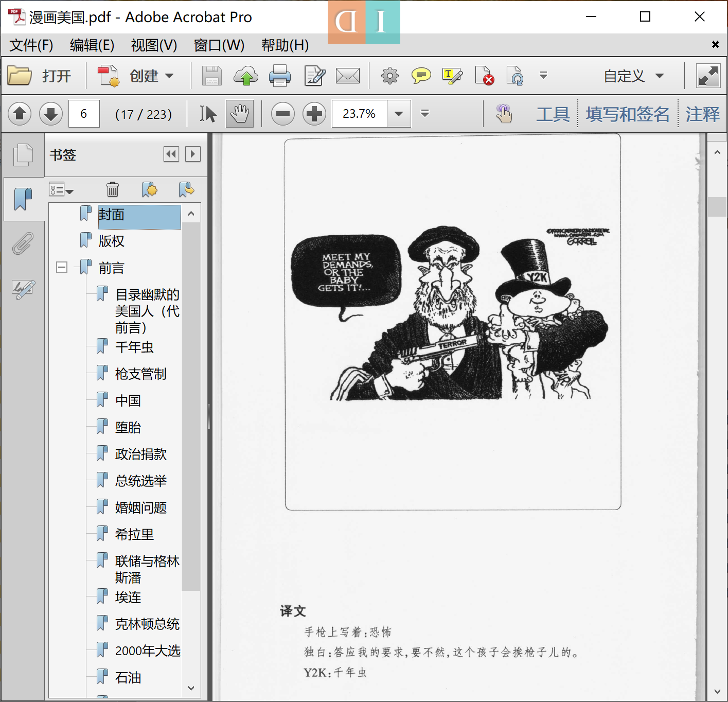Jump to the 枪支管制 bookmark
Viewport: 728px width, 702px height.
point(141,374)
